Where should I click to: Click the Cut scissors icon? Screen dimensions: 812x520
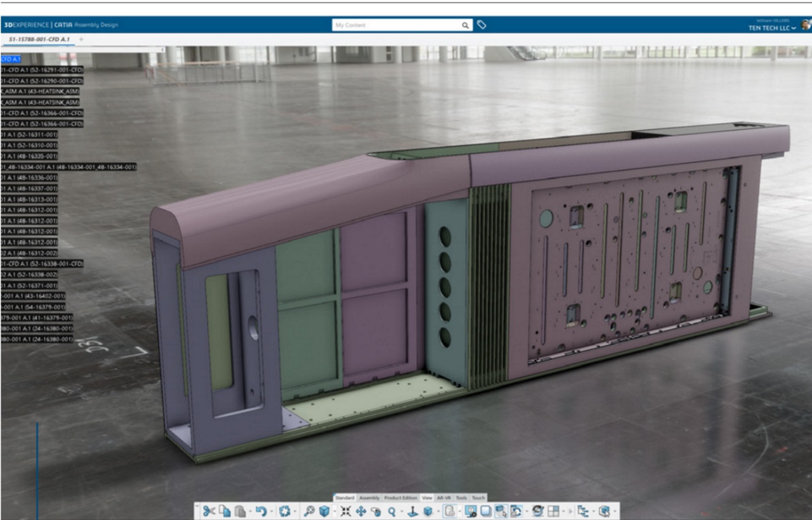209,511
